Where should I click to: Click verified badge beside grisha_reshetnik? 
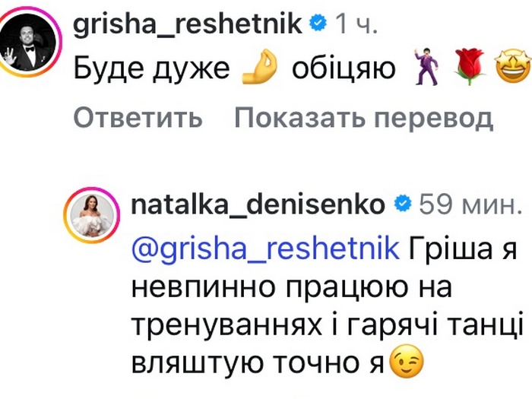point(319,25)
